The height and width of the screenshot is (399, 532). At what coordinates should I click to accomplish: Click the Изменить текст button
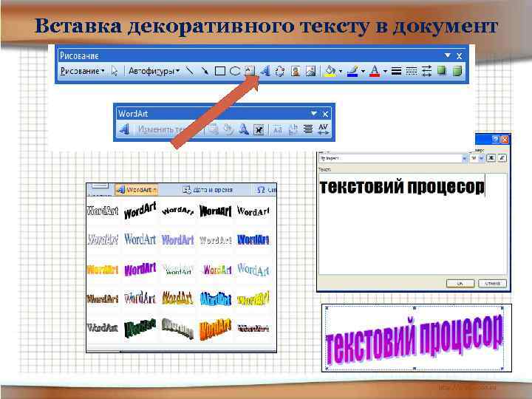[168, 129]
